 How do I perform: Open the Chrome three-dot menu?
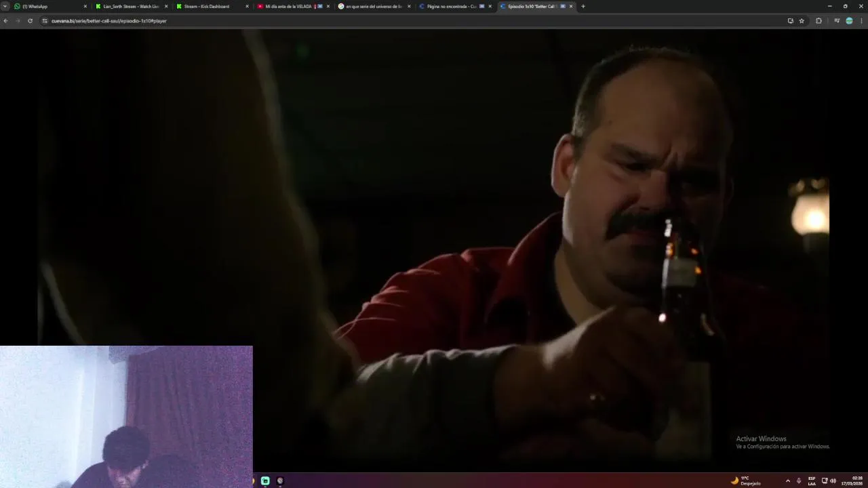(861, 21)
